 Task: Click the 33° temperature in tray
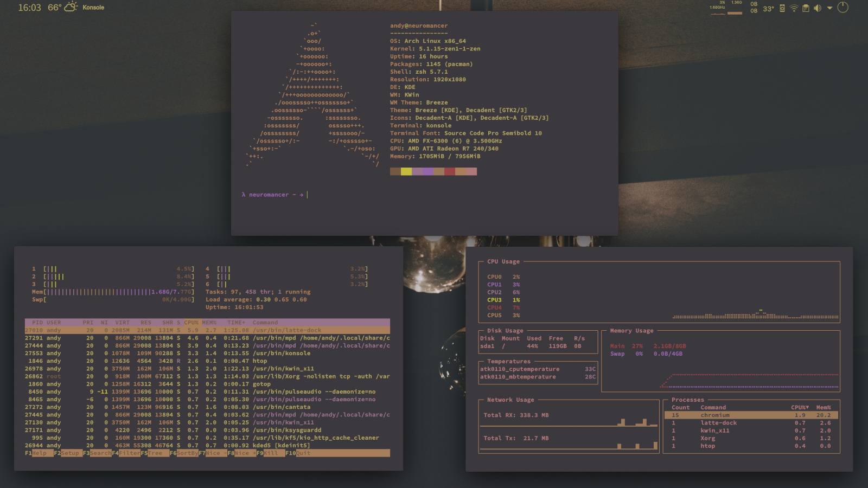point(768,9)
